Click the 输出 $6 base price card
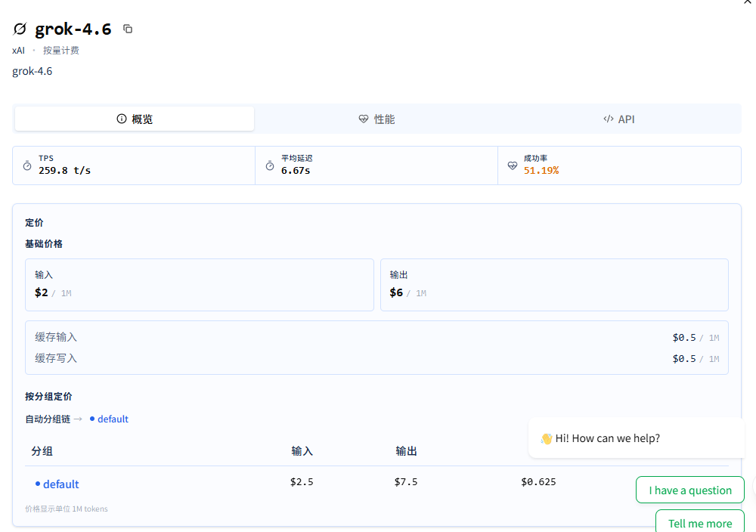 pyautogui.click(x=554, y=285)
